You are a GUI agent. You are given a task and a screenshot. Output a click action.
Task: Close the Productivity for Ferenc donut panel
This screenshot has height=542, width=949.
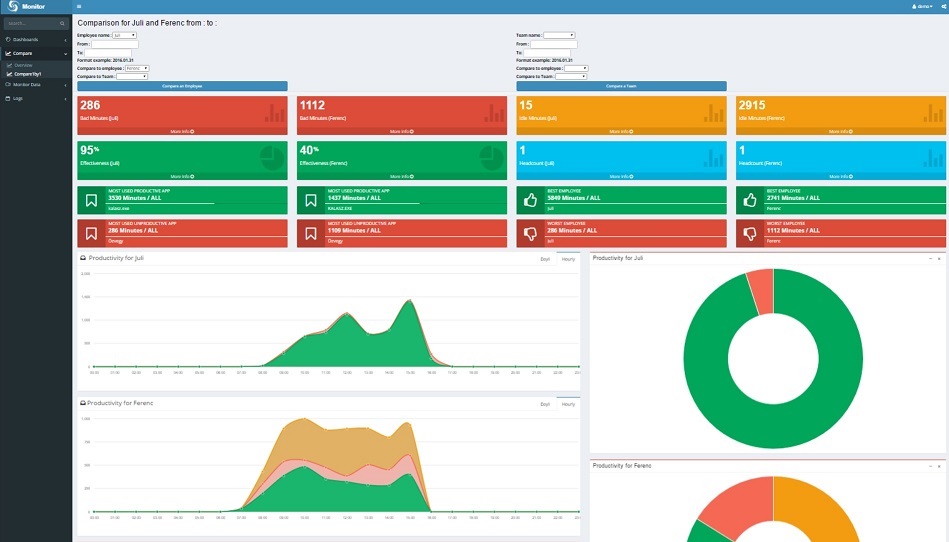pos(939,466)
